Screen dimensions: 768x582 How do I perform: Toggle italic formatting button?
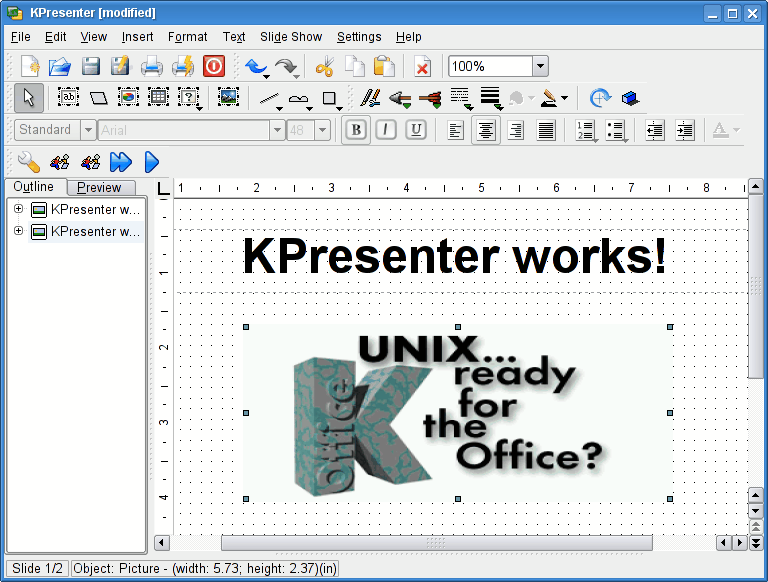pos(386,130)
